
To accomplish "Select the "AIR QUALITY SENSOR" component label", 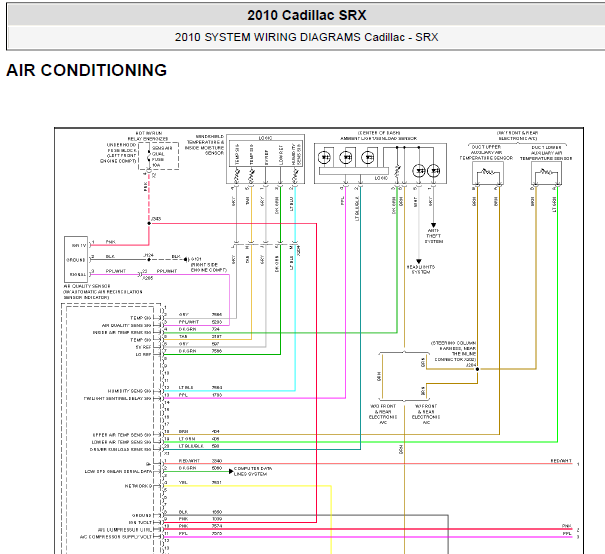I will pyautogui.click(x=87, y=286).
